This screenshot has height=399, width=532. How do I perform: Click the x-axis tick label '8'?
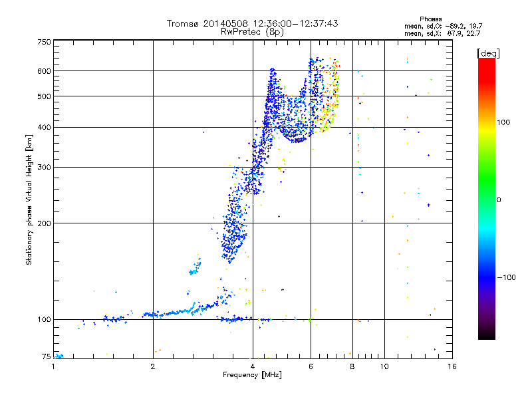[x=352, y=366]
